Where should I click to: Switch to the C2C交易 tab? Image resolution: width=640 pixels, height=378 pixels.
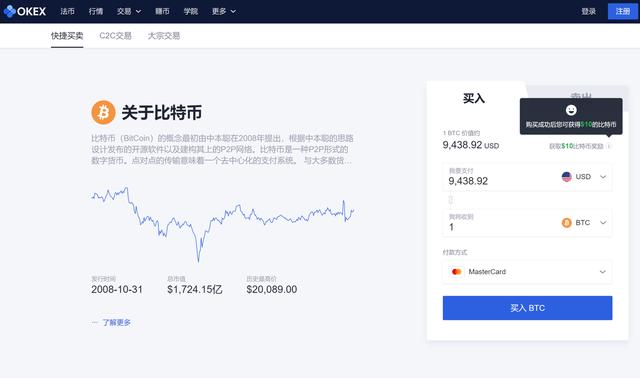point(116,36)
